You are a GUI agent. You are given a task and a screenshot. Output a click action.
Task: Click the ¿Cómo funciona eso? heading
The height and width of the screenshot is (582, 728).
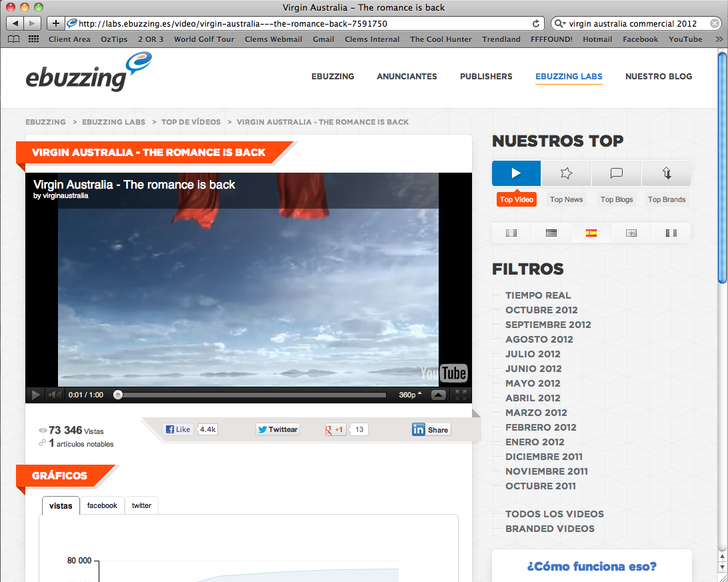[x=591, y=567]
